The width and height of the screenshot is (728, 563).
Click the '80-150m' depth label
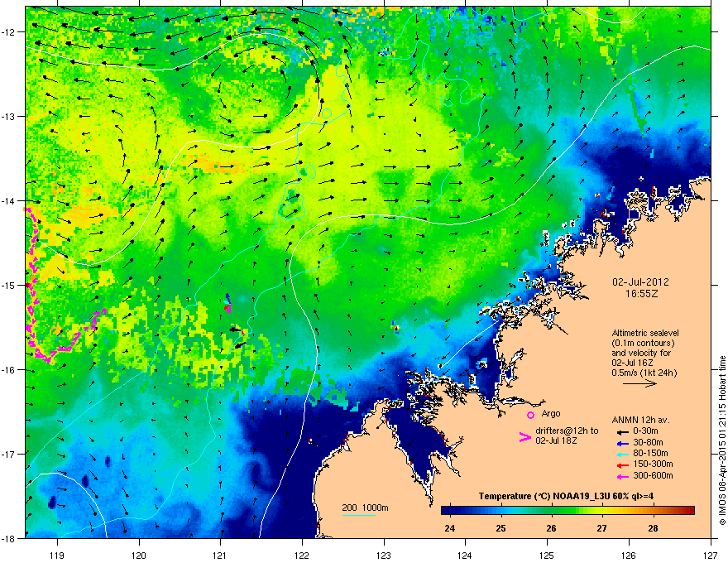click(x=650, y=454)
